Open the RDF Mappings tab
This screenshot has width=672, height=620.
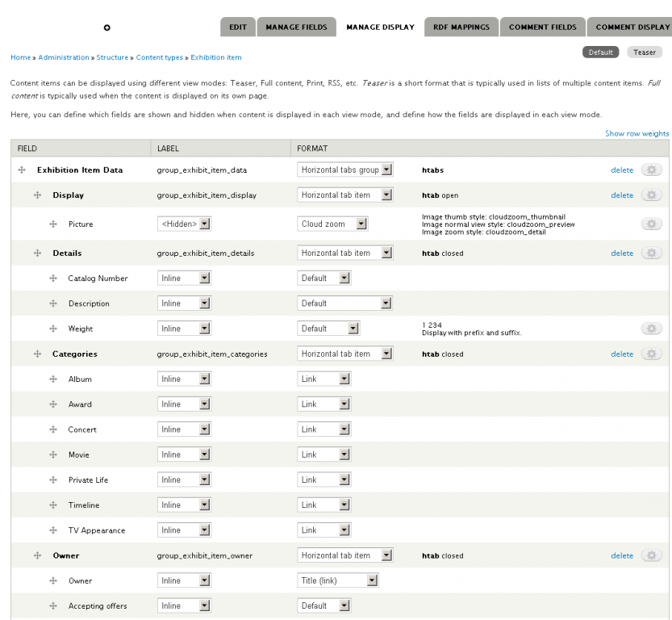click(461, 27)
